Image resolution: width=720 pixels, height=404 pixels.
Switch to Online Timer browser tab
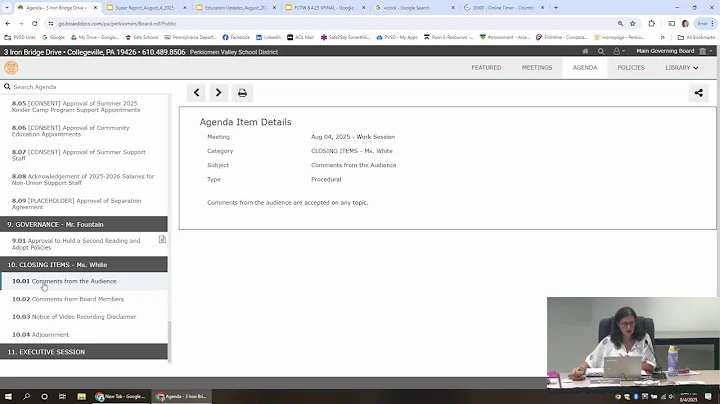(504, 8)
